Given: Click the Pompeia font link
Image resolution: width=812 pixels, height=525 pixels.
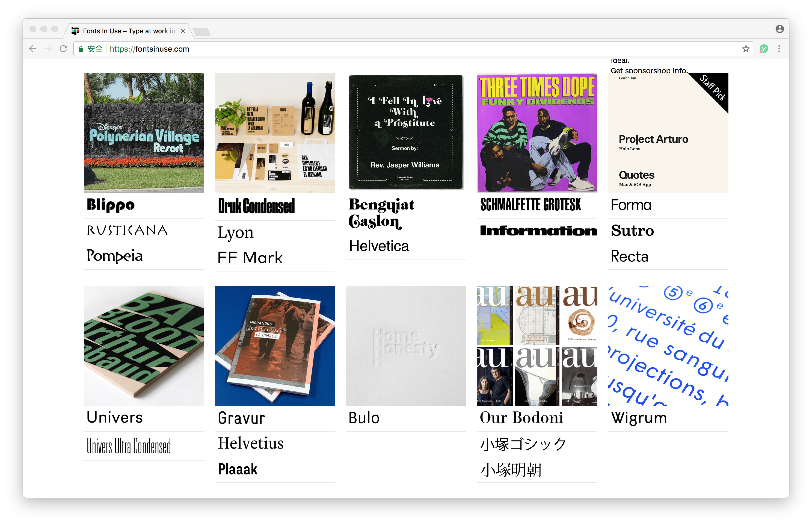Looking at the screenshot, I should point(115,256).
